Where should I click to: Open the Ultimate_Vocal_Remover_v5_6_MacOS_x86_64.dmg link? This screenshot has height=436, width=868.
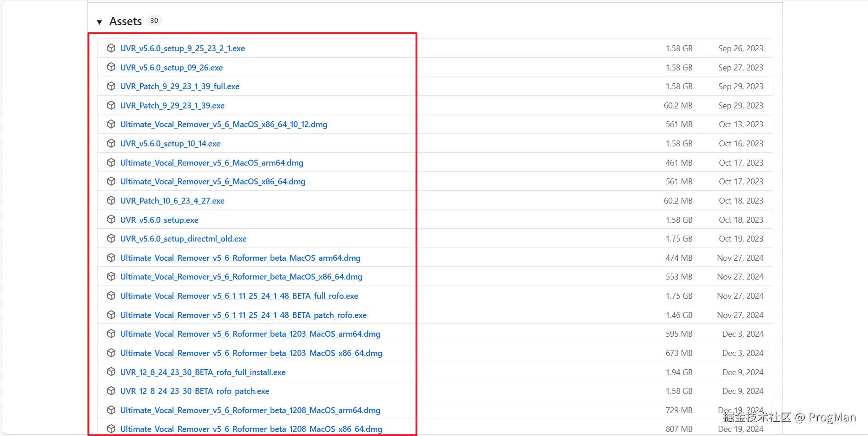point(213,182)
